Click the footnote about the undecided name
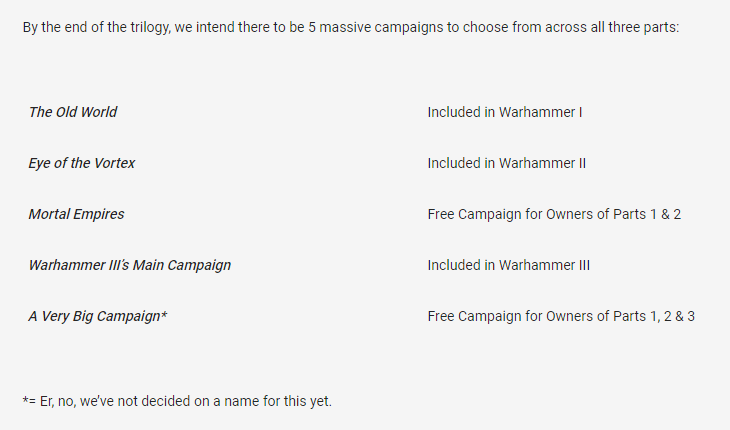 click(x=177, y=401)
